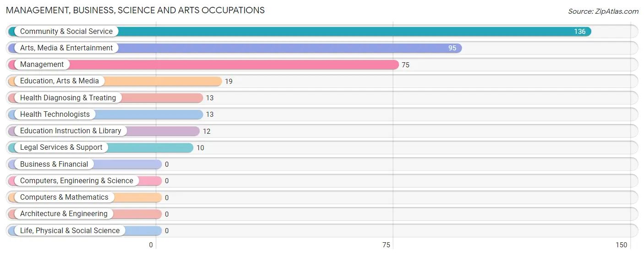Select the Education, Arts & Media label
644x256 pixels.
click(60, 81)
